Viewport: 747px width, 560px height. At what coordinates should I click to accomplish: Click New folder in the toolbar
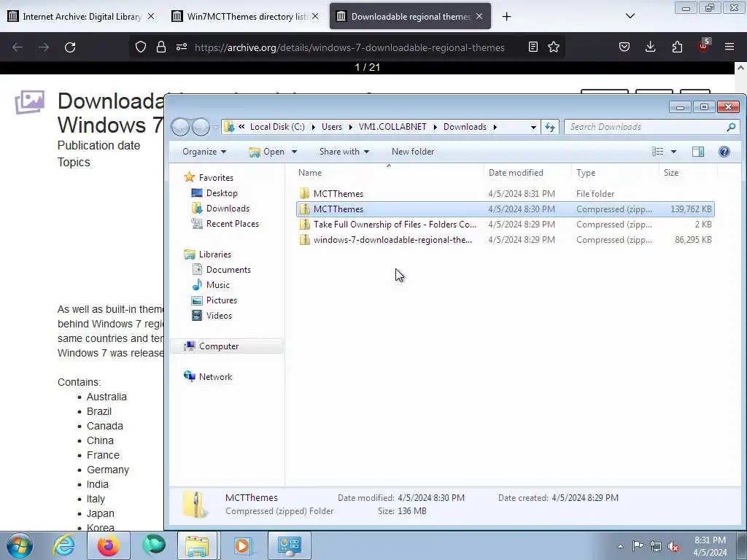(x=413, y=152)
